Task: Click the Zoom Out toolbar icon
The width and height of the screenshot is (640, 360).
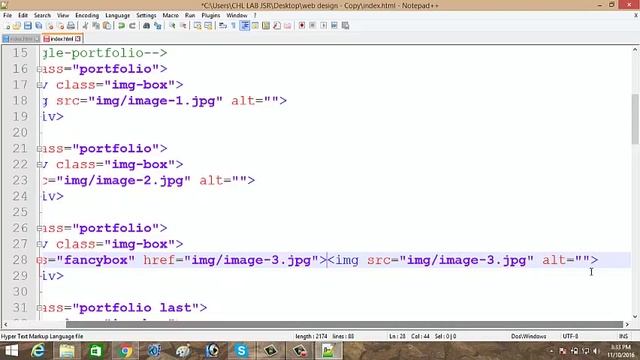Action: (x=183, y=26)
